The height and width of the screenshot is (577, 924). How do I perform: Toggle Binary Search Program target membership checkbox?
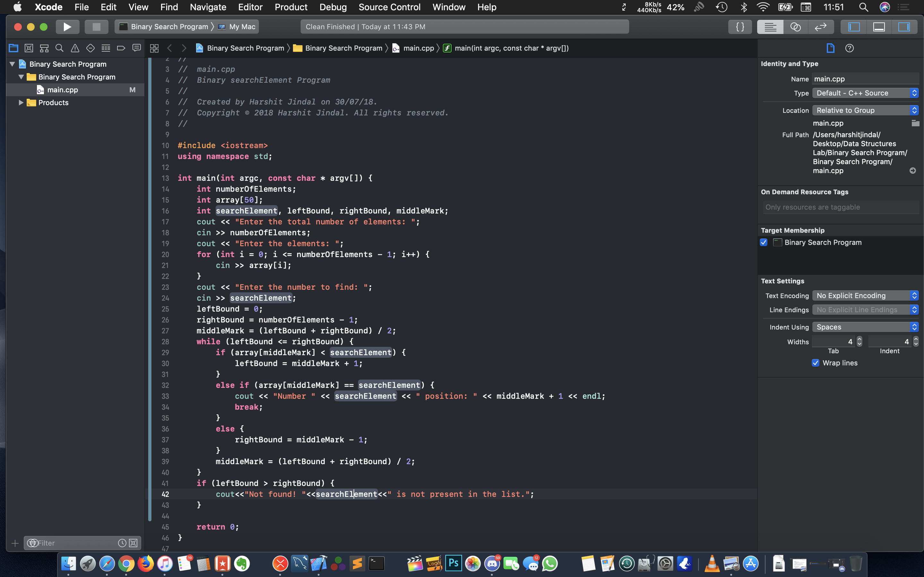tap(764, 242)
